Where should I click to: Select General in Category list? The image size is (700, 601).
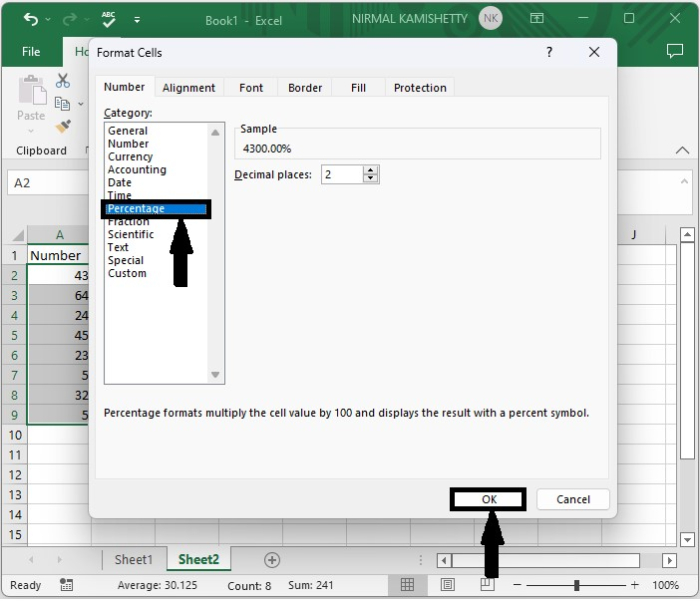[128, 131]
